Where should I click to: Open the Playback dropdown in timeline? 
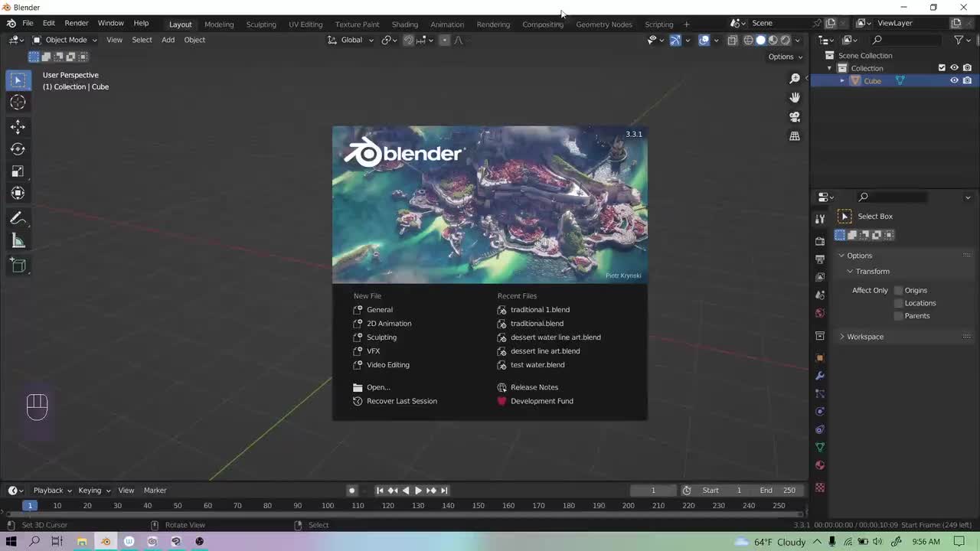[52, 491]
